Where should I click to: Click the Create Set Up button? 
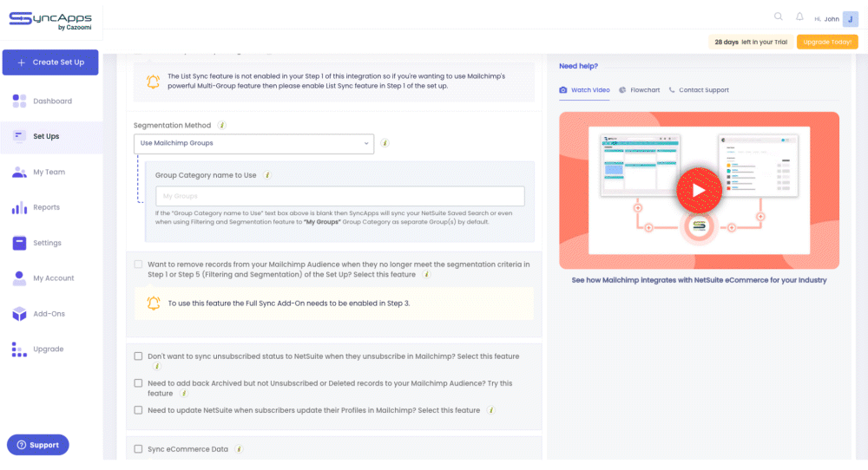click(x=50, y=62)
